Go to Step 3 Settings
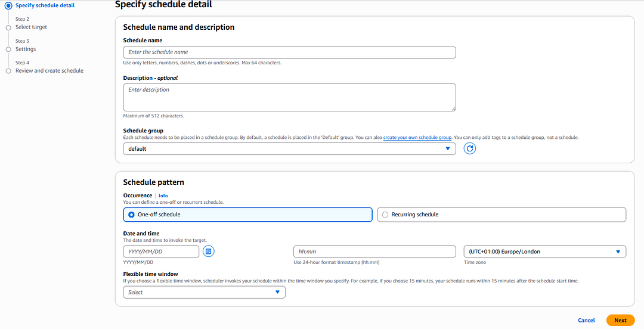 26,49
